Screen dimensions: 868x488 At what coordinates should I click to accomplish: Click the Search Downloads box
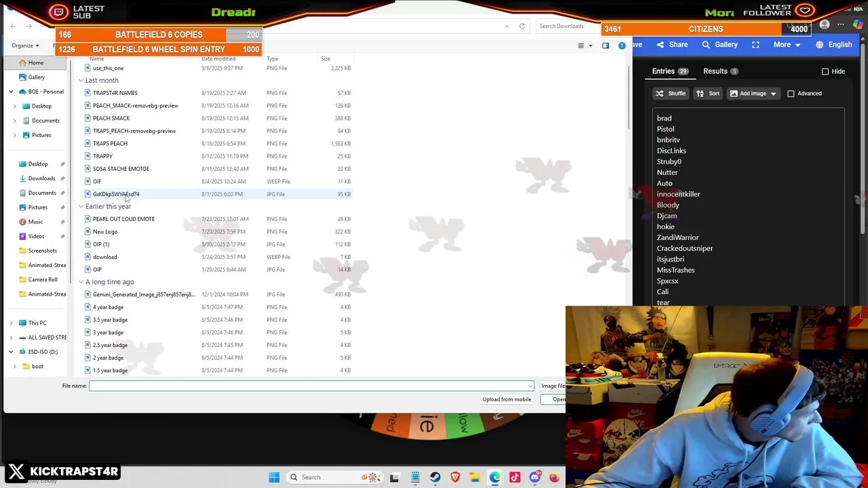[x=567, y=26]
